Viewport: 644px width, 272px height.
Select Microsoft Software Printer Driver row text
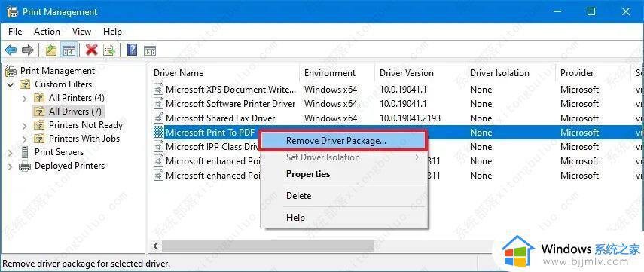coord(230,104)
